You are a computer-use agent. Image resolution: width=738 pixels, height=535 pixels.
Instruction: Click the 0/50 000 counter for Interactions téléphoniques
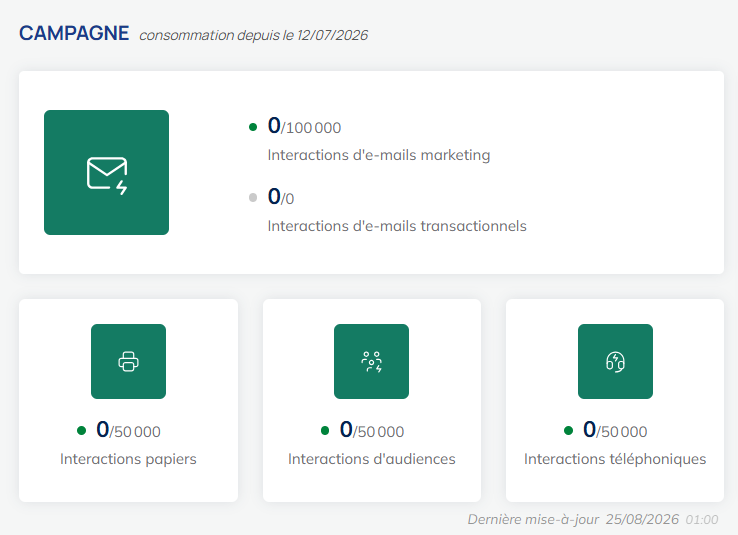tap(615, 430)
